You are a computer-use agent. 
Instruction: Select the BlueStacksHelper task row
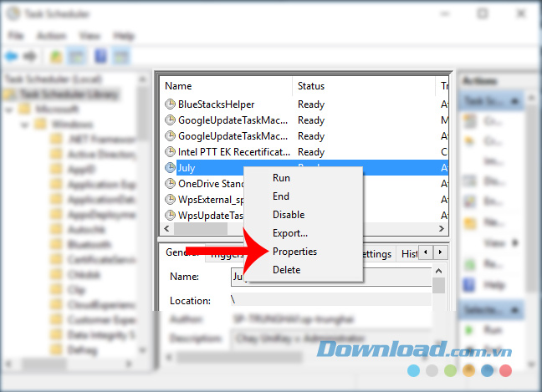305,104
